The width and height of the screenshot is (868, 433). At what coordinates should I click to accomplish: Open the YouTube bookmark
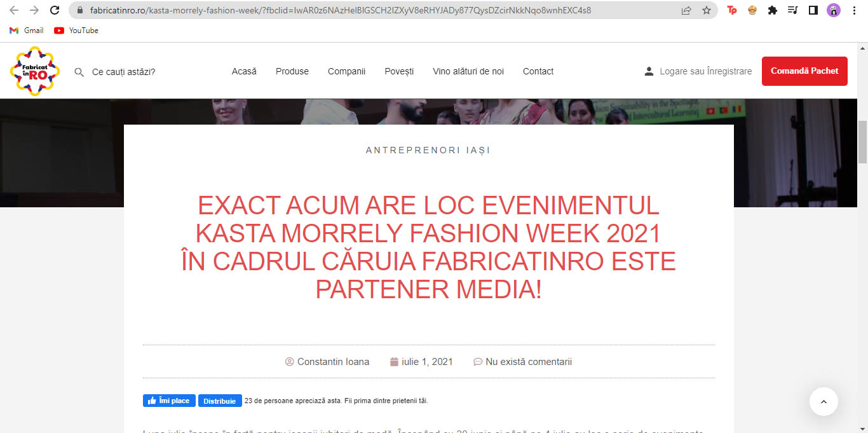pyautogui.click(x=76, y=31)
